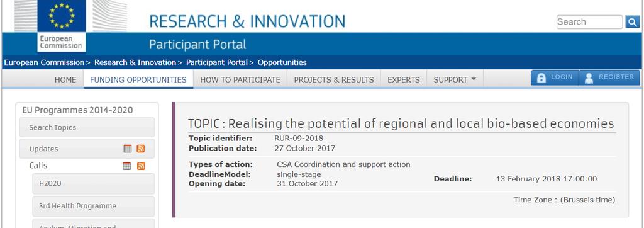Viewport: 644px width, 228px height.
Task: Open the FUNDING OPPORTUNITIES tab
Action: [x=138, y=79]
